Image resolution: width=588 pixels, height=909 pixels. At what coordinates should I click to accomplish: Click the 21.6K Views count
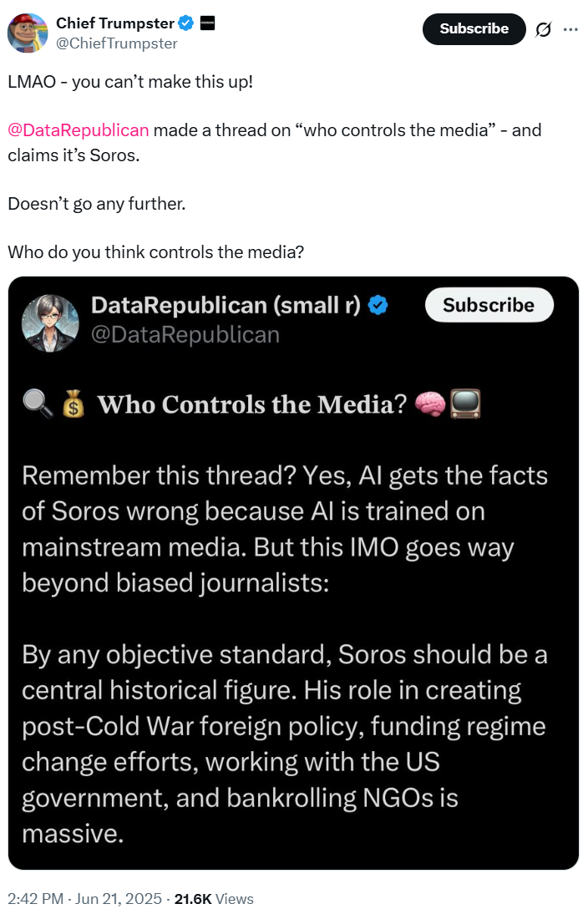point(213,899)
